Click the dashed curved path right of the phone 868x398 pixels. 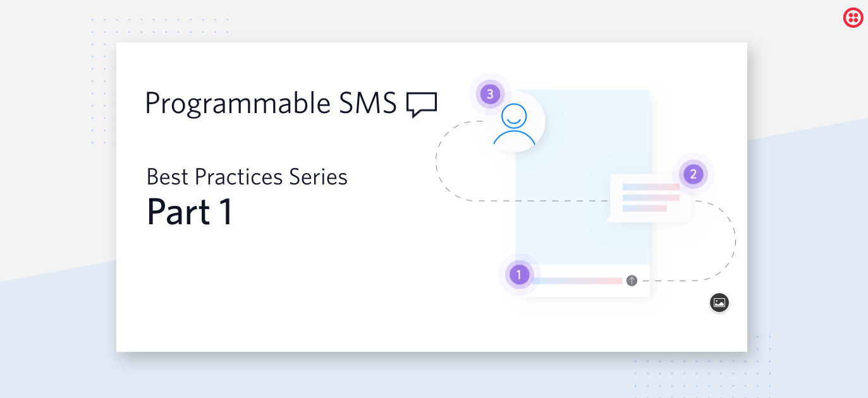pyautogui.click(x=714, y=240)
